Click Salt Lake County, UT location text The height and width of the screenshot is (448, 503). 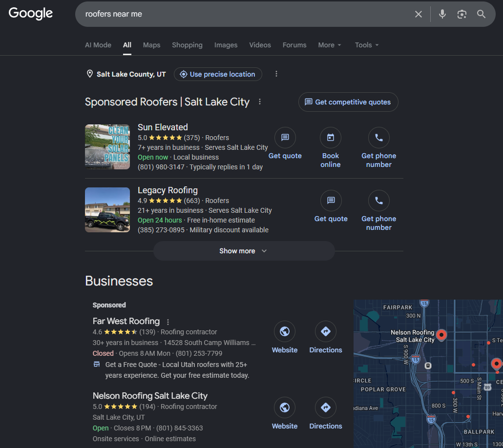click(x=131, y=74)
